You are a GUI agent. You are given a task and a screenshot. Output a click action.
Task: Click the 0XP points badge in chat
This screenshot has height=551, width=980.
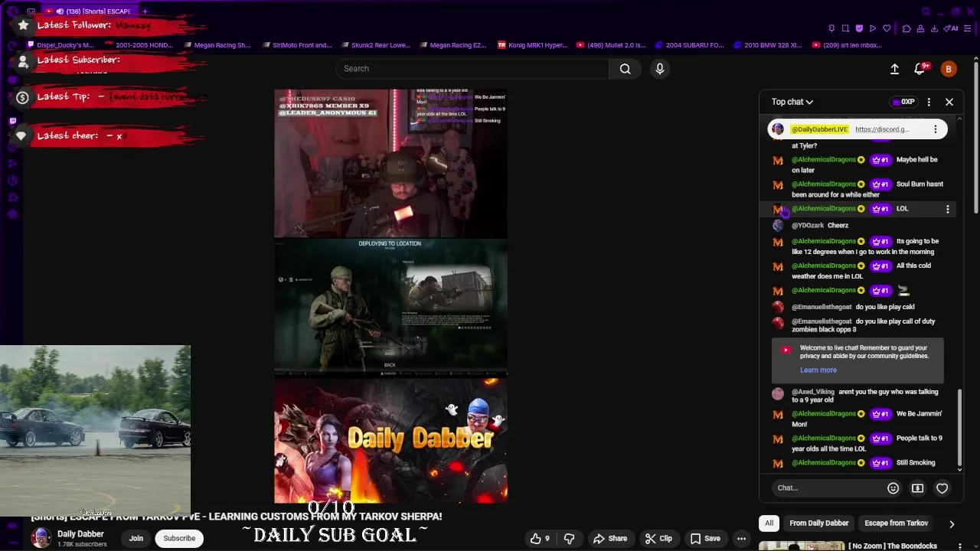(x=903, y=102)
